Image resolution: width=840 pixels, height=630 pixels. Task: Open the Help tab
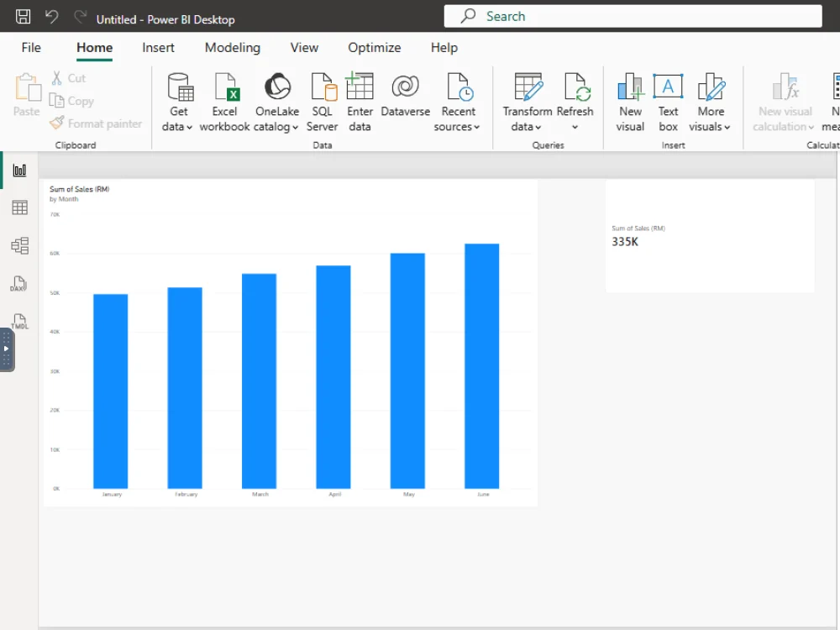point(444,48)
